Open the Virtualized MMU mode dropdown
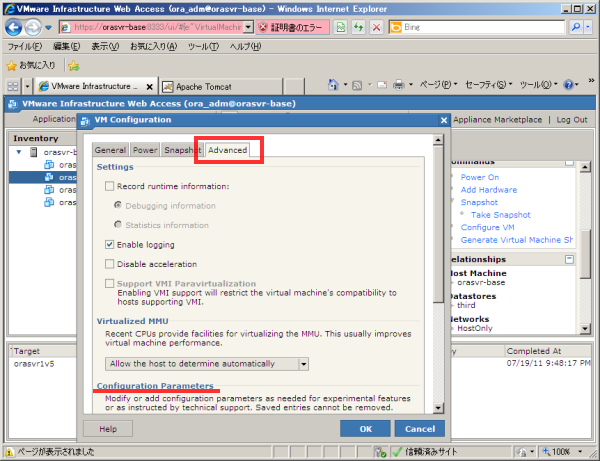 pyautogui.click(x=304, y=363)
